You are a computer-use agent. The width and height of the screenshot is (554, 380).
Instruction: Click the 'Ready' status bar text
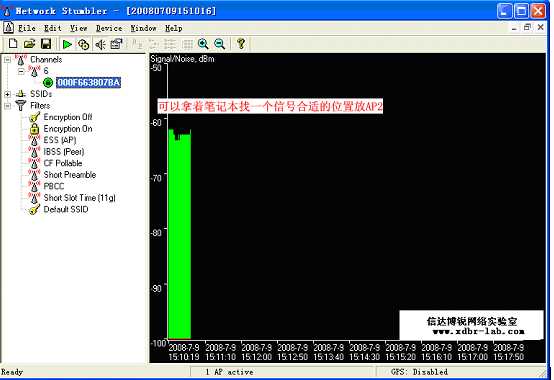click(x=12, y=372)
